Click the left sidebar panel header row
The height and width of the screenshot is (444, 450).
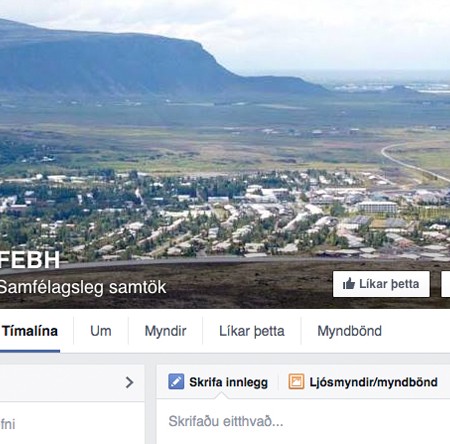point(72,382)
